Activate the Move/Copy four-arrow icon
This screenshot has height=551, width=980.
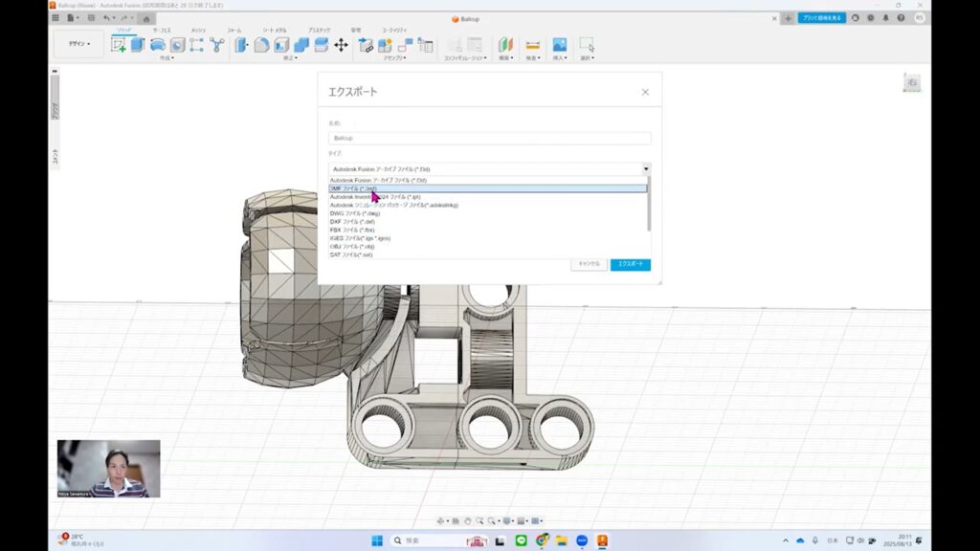click(341, 44)
